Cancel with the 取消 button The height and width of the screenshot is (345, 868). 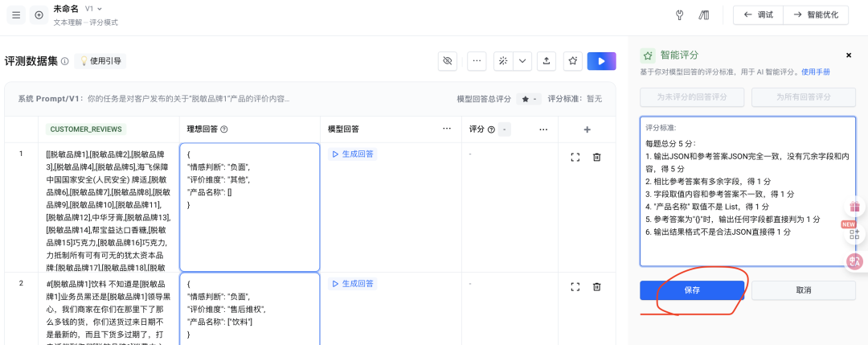(x=803, y=290)
